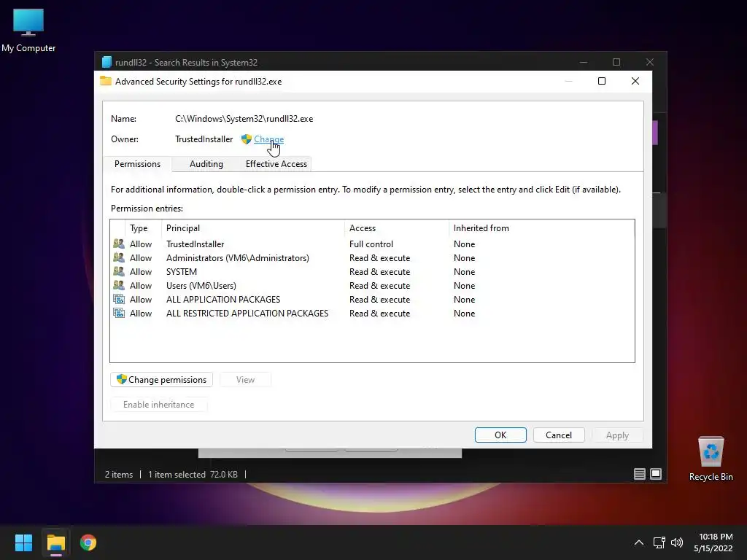Click the user group icon for Administrators row
The image size is (747, 560).
[119, 257]
